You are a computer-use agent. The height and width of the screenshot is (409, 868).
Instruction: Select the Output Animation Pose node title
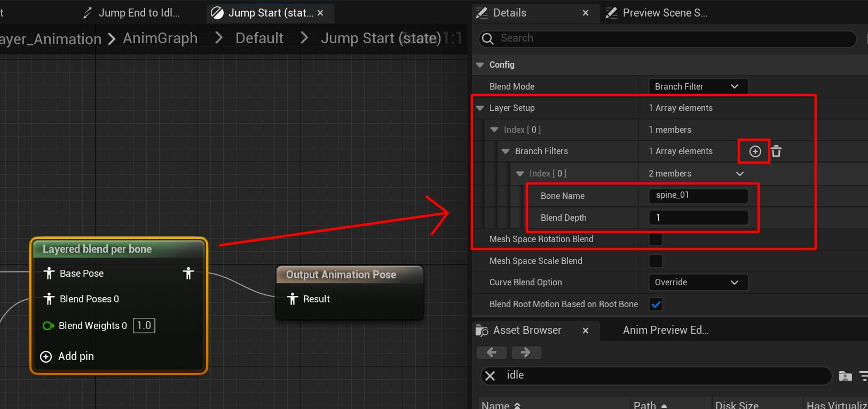[x=341, y=275]
